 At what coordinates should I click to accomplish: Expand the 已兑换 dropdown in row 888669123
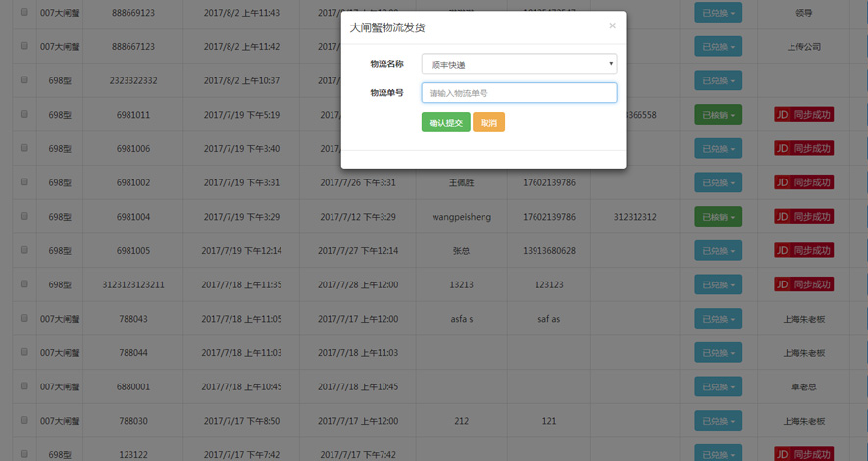coord(719,12)
